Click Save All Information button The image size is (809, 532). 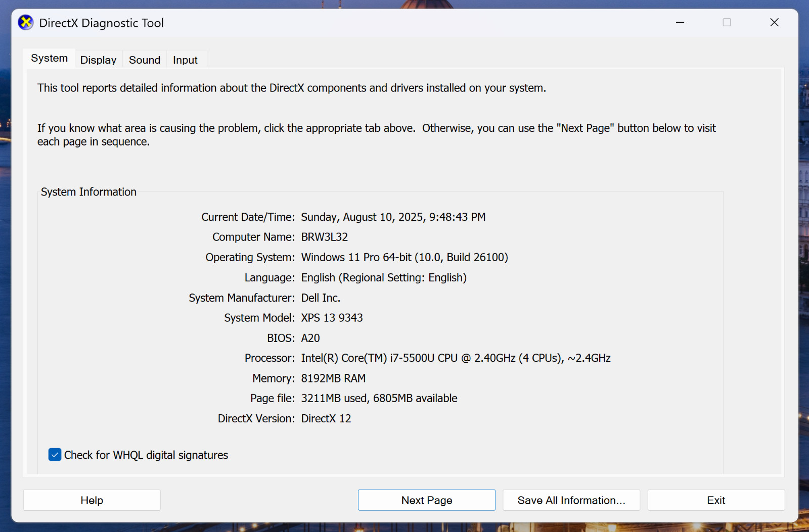click(571, 500)
